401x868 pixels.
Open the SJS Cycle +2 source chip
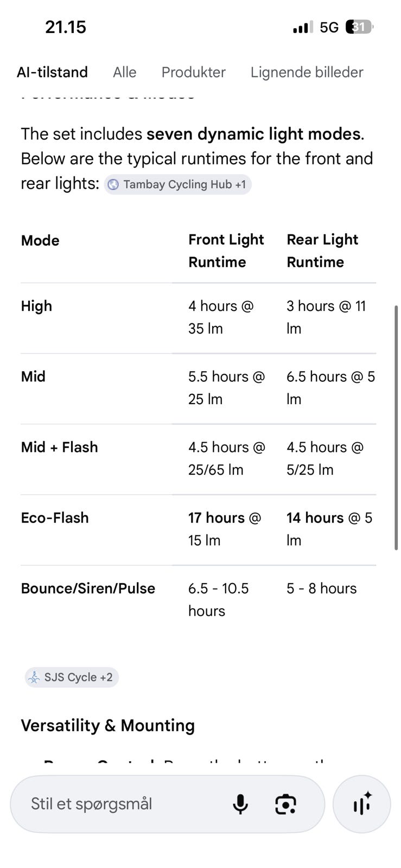(72, 677)
